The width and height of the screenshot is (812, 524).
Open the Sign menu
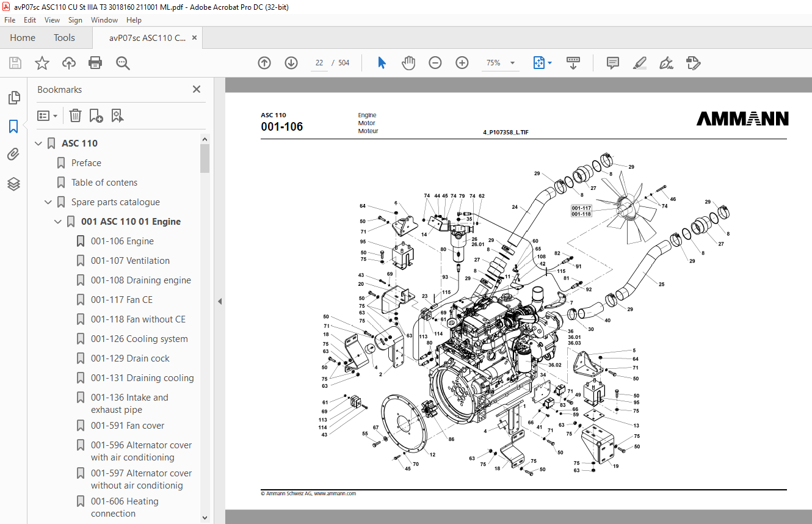click(x=75, y=20)
